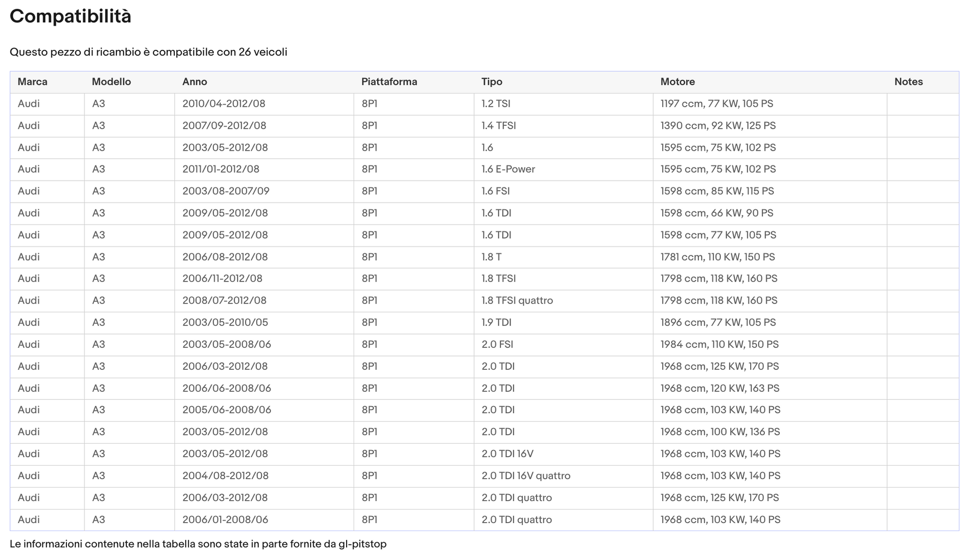Click the Anno column header
972x560 pixels.
click(195, 82)
